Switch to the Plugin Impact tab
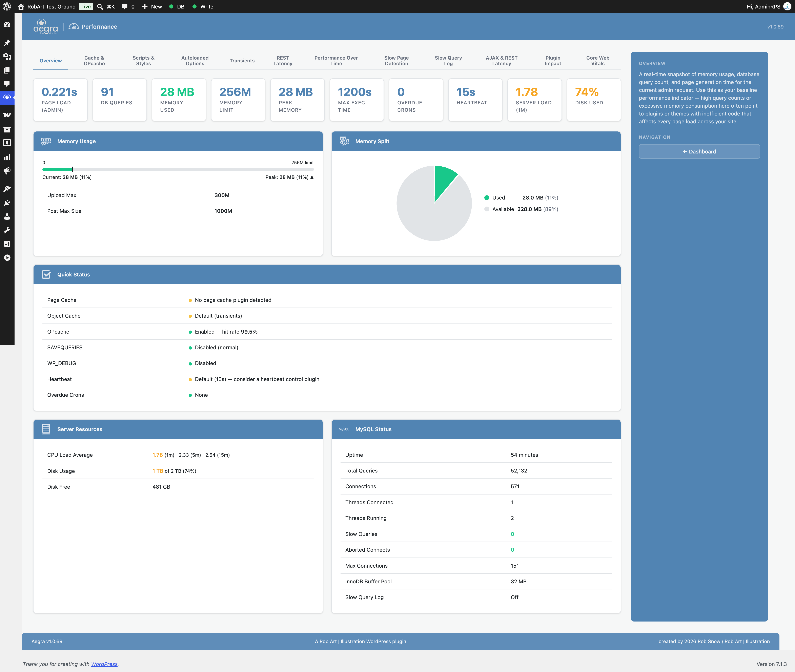Image resolution: width=795 pixels, height=672 pixels. (x=553, y=61)
